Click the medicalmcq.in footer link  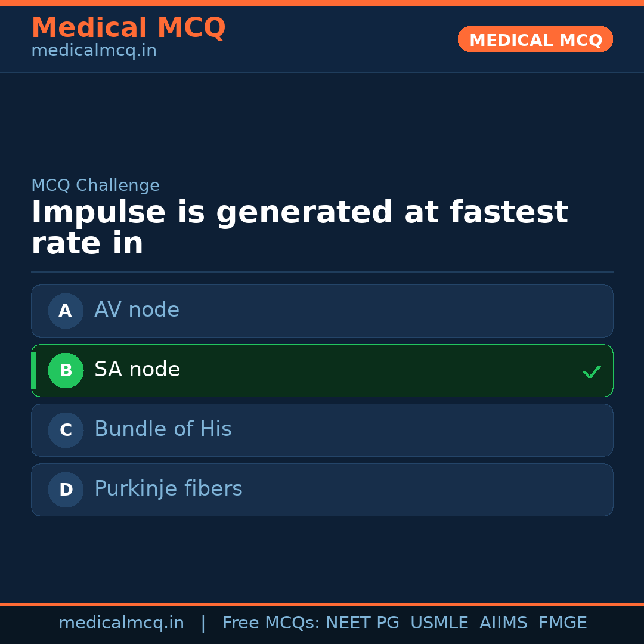pos(121,623)
